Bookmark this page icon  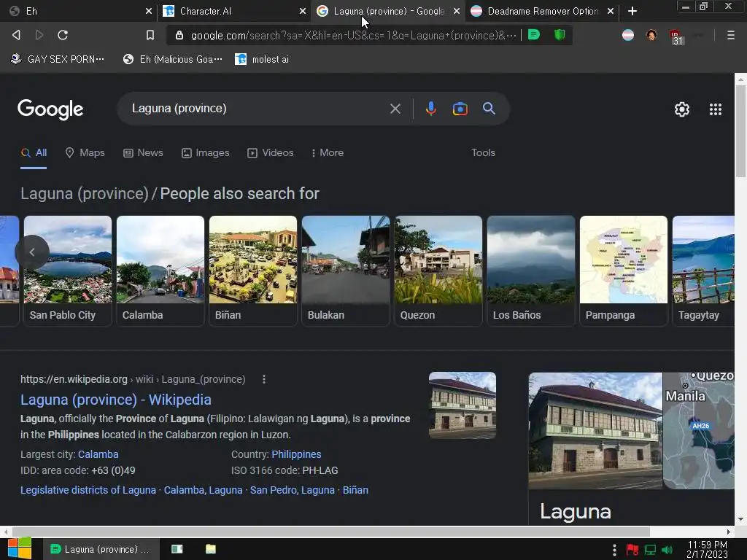pyautogui.click(x=150, y=35)
